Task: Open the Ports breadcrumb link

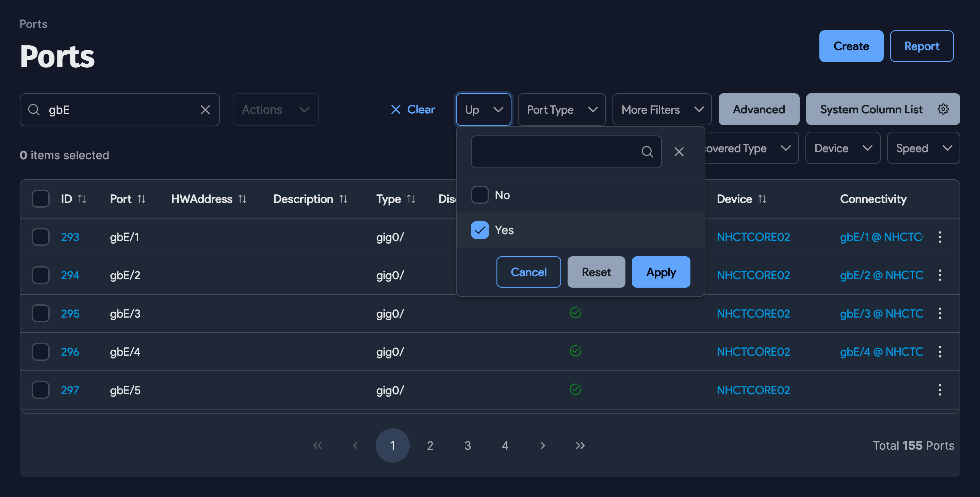Action: point(33,24)
